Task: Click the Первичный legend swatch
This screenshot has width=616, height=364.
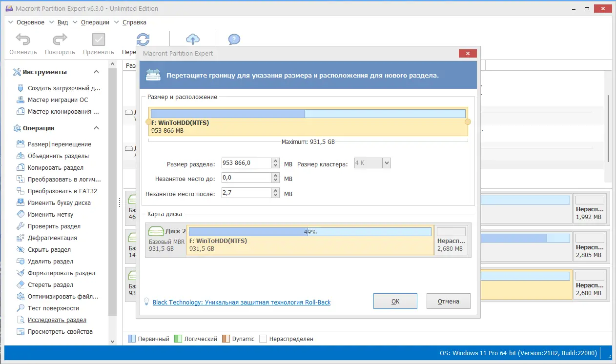Action: pyautogui.click(x=132, y=339)
